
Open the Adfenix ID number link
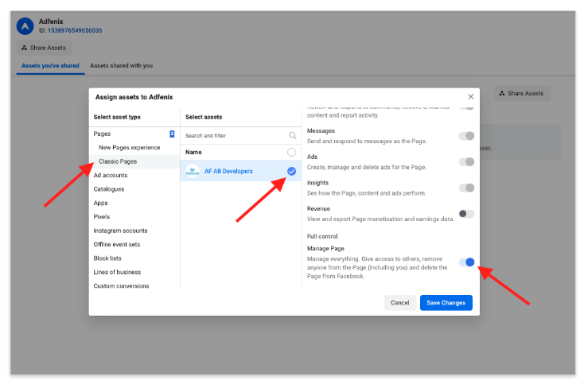point(75,30)
